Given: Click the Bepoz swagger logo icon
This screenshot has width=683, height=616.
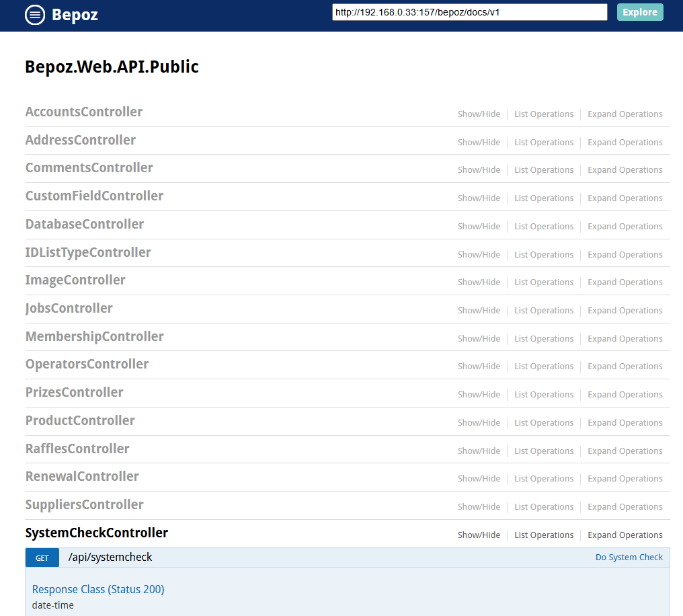Looking at the screenshot, I should point(35,15).
